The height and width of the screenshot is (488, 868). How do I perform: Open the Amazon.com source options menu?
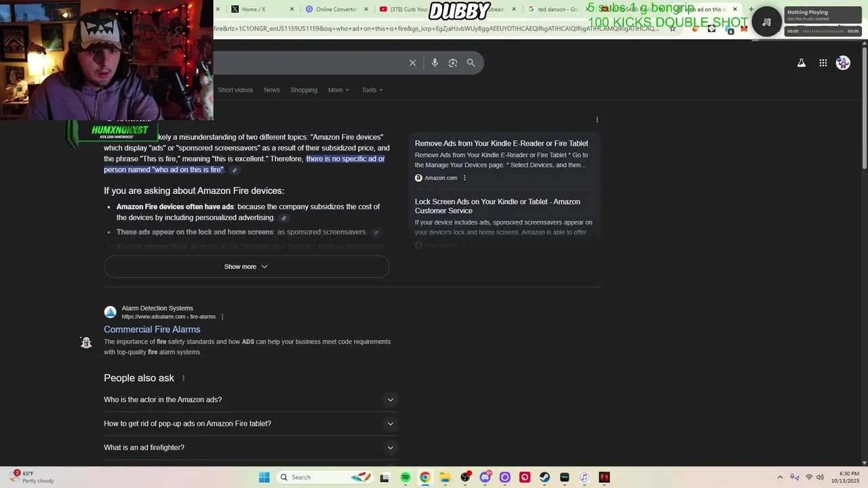tap(465, 178)
